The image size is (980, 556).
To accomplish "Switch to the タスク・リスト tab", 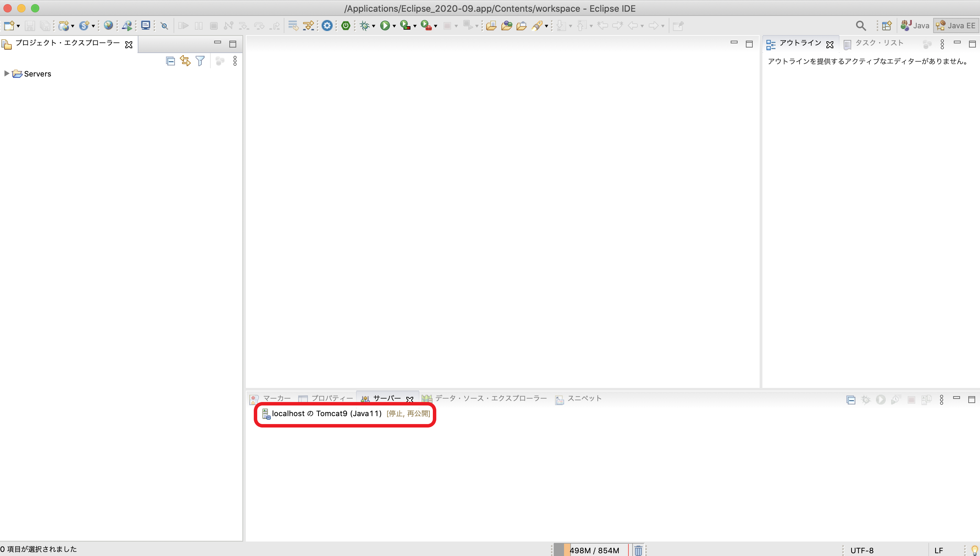I will pos(873,43).
